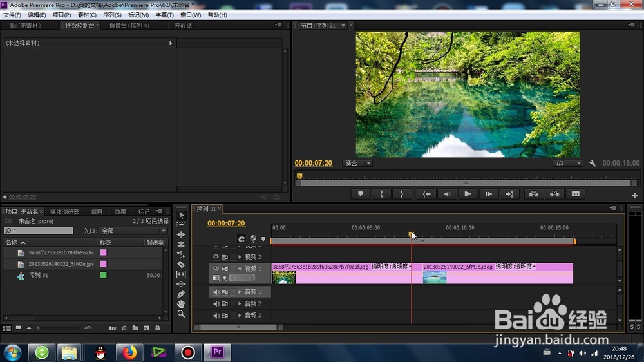Screen dimensions: 644x362
Task: Switch to the 调音台 tab
Action: click(129, 26)
